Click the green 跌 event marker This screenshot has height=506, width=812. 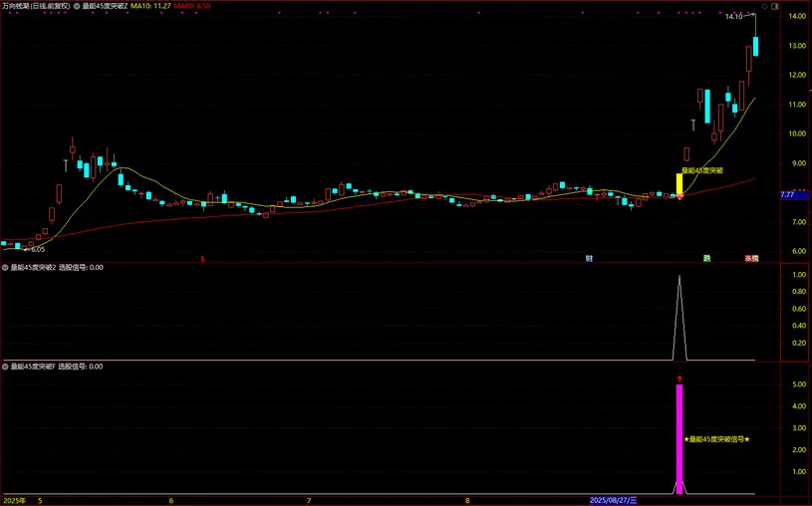pos(706,259)
